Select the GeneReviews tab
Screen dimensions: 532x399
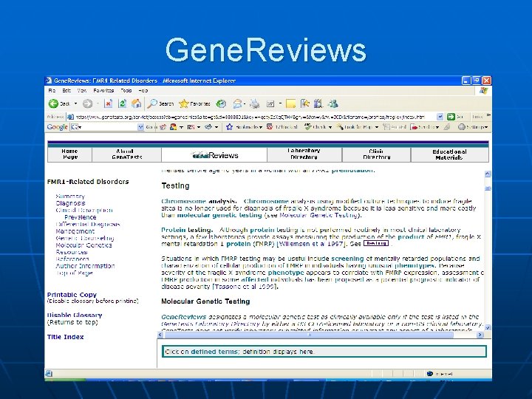(x=214, y=154)
